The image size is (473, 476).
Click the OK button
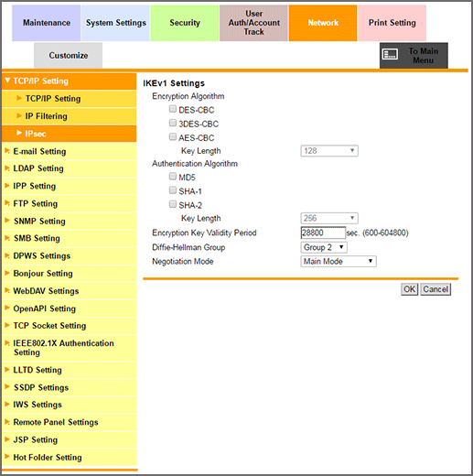coord(409,289)
